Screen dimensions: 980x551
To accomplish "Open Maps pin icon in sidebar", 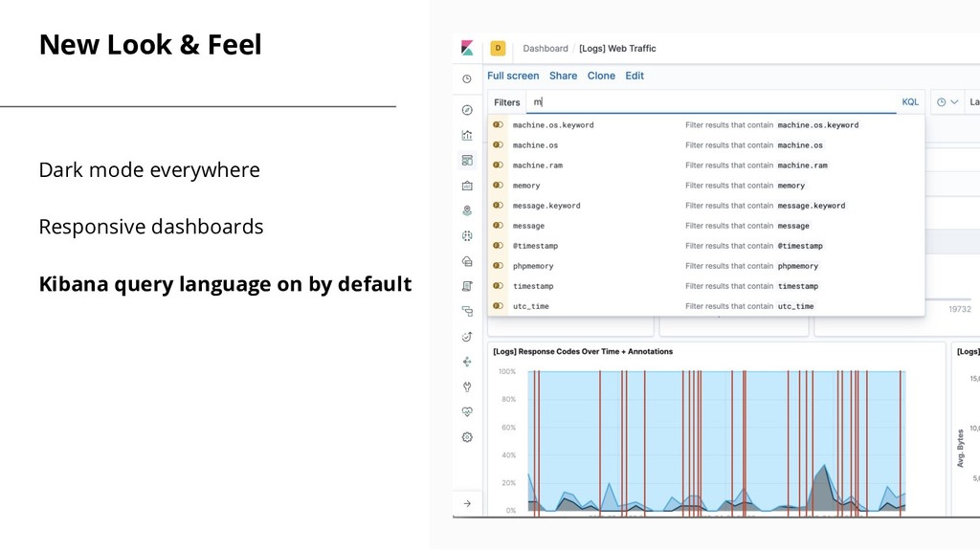I will (467, 210).
